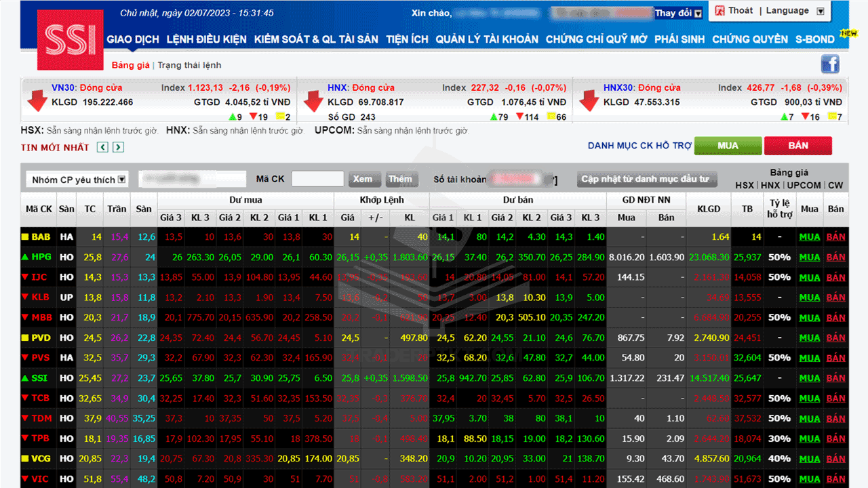Go to previous news with left arrow
868x488 pixels.
coord(102,147)
